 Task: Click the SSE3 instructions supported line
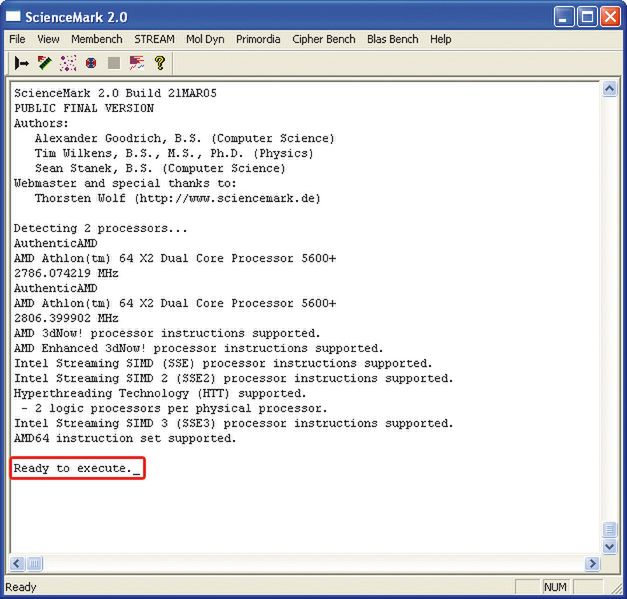[234, 423]
